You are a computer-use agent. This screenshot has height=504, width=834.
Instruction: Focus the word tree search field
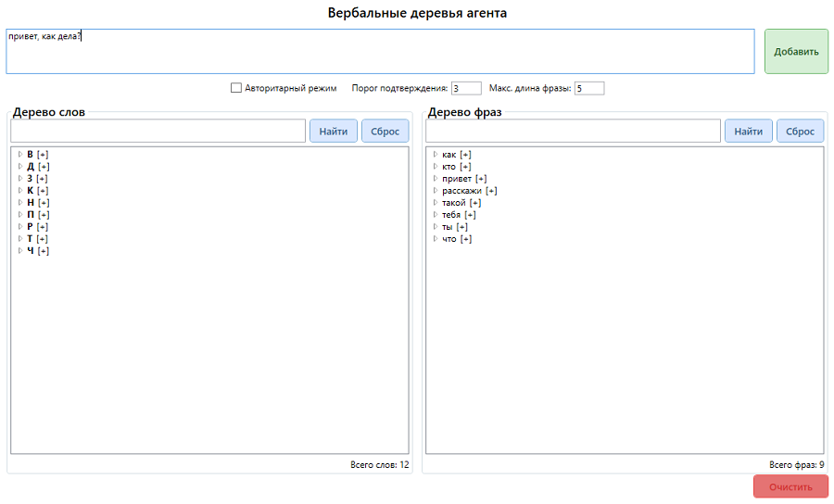(158, 131)
